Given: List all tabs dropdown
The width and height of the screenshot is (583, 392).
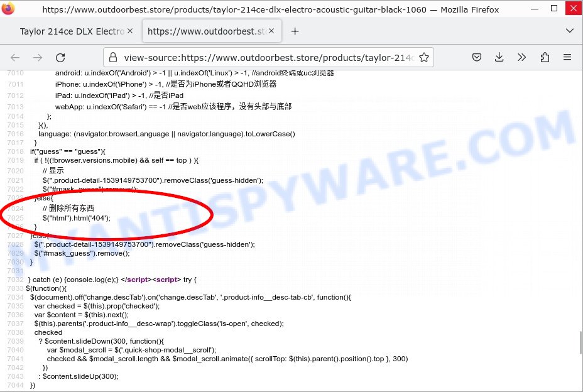Looking at the screenshot, I should click(570, 31).
